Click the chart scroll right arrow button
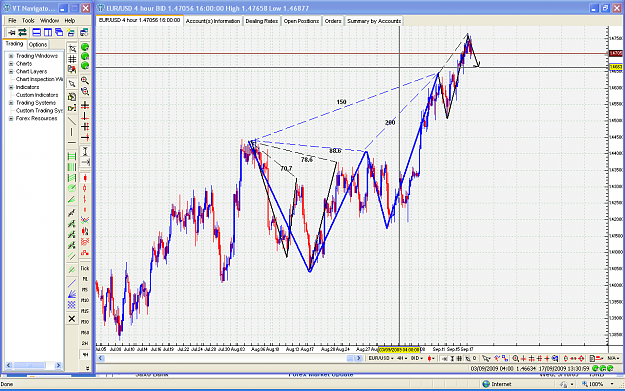 click(x=358, y=358)
